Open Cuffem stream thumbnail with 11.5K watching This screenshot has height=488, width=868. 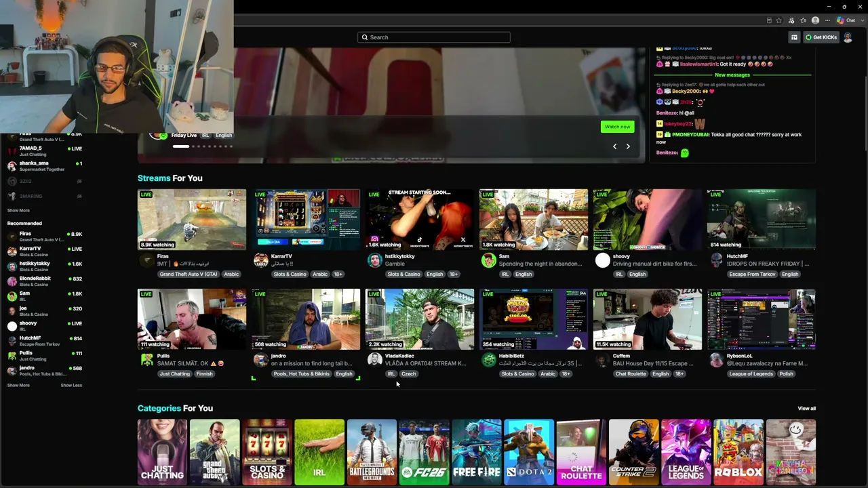[648, 319]
